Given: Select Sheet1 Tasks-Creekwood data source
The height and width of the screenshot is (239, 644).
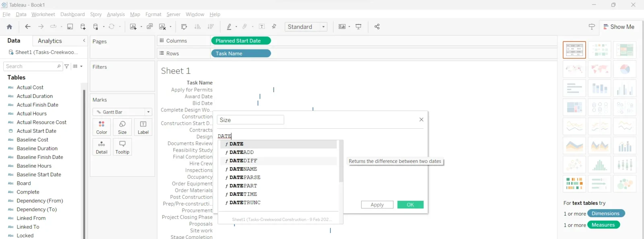Looking at the screenshot, I should 43,52.
